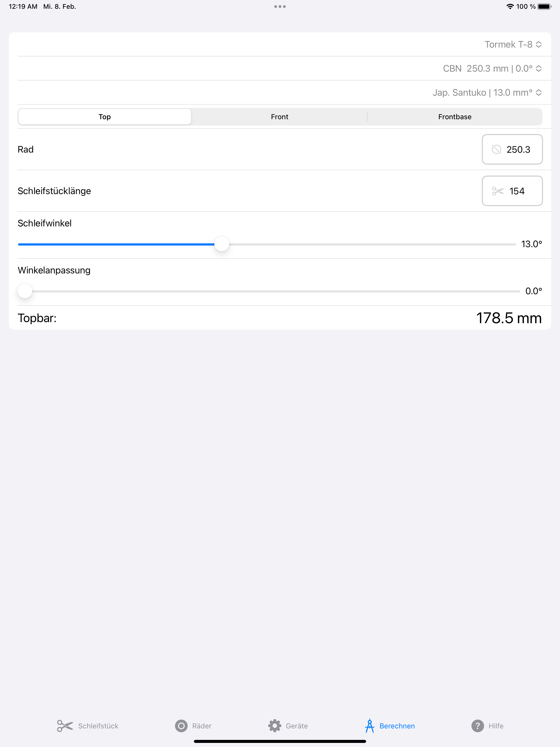Switch to the Frontbase segment
Screen dimensions: 560x747
coord(455,117)
